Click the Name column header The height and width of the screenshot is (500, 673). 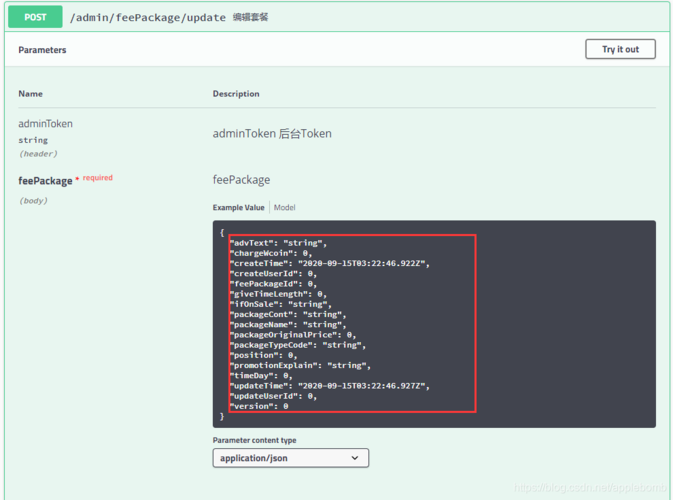[x=30, y=94]
